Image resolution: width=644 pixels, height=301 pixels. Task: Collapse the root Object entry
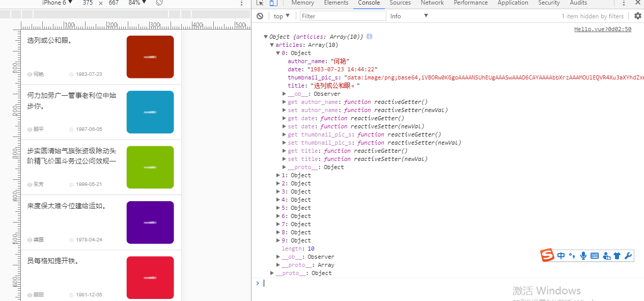[x=266, y=37]
